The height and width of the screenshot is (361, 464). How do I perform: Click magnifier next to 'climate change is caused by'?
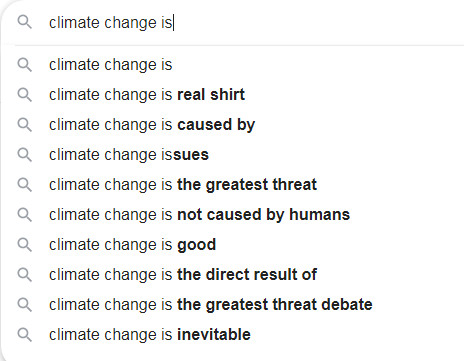(24, 125)
